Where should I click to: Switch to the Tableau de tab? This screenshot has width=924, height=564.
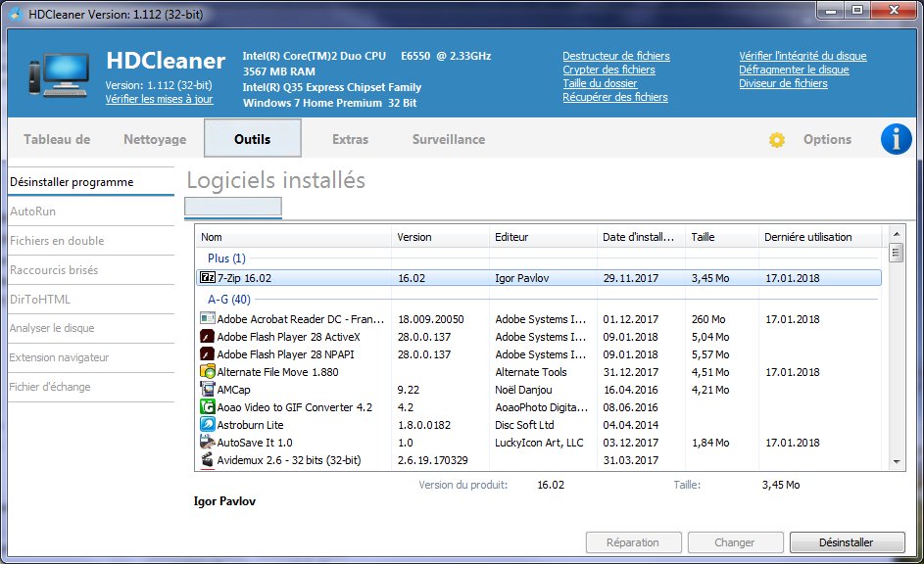pos(57,139)
